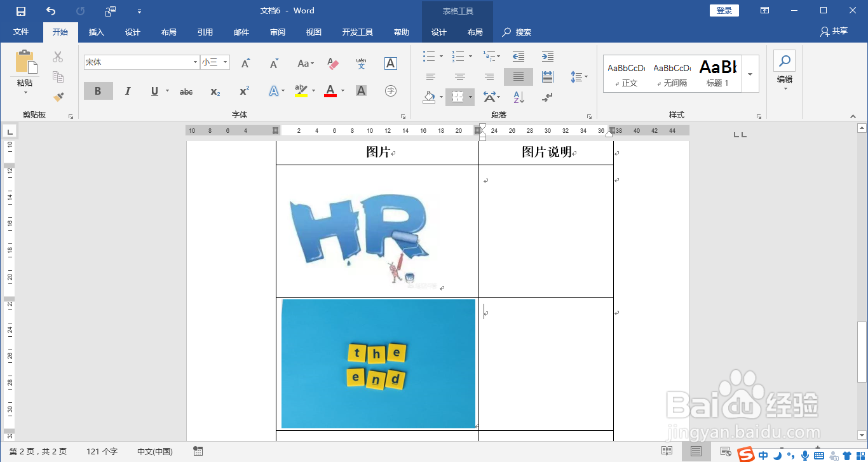This screenshot has height=462, width=868.
Task: Toggle justify alignment
Action: (519, 77)
